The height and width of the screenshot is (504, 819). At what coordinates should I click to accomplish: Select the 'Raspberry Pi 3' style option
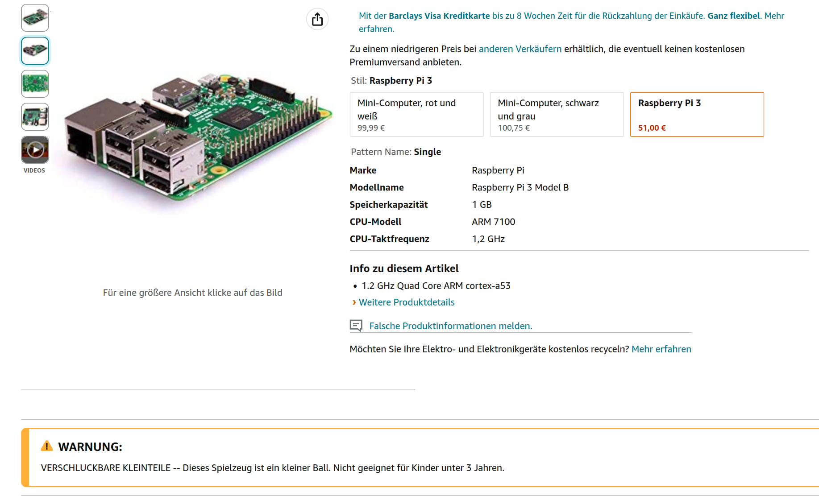point(696,115)
